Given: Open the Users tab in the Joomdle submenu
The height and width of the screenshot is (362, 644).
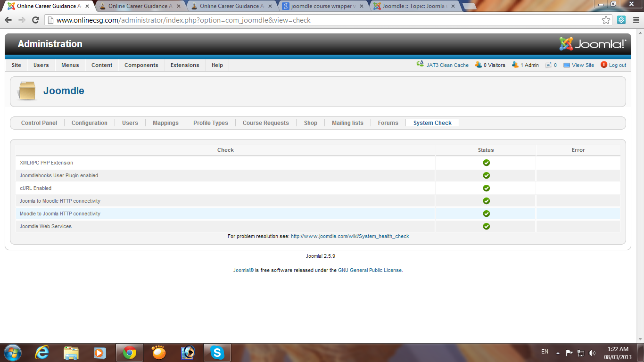Looking at the screenshot, I should 130,123.
